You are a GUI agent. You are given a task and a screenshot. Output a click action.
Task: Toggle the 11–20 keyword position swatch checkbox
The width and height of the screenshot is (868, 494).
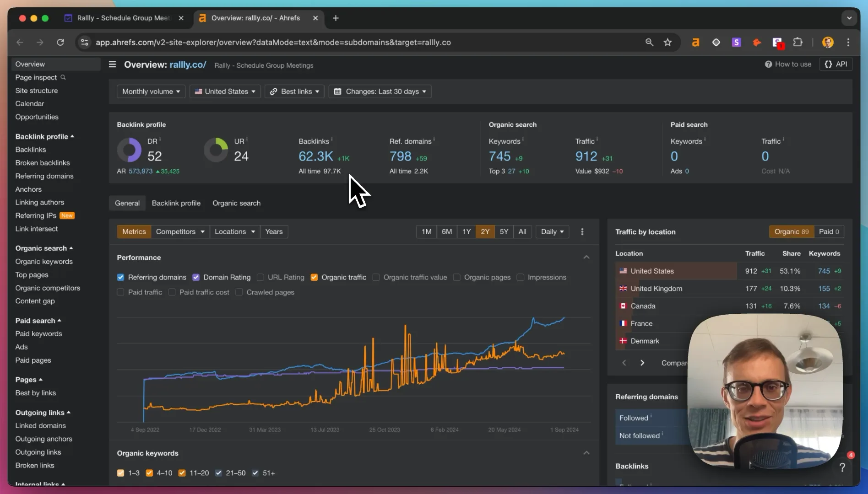(182, 473)
